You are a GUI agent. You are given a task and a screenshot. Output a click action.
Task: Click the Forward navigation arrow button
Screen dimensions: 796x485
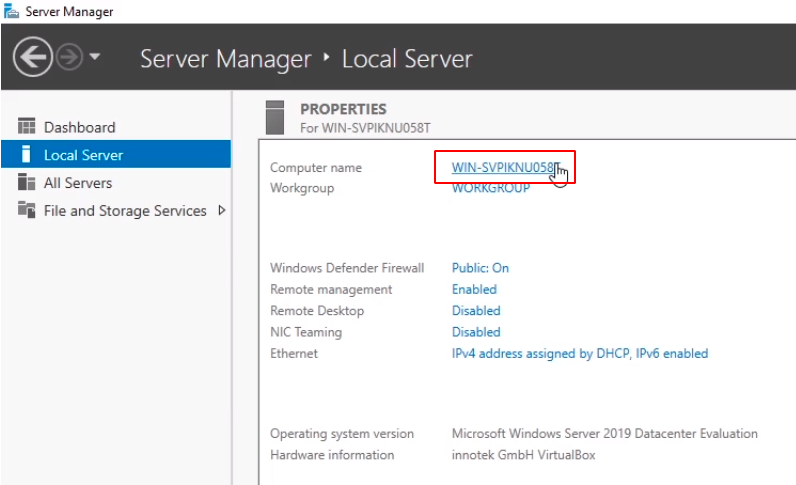click(x=69, y=57)
